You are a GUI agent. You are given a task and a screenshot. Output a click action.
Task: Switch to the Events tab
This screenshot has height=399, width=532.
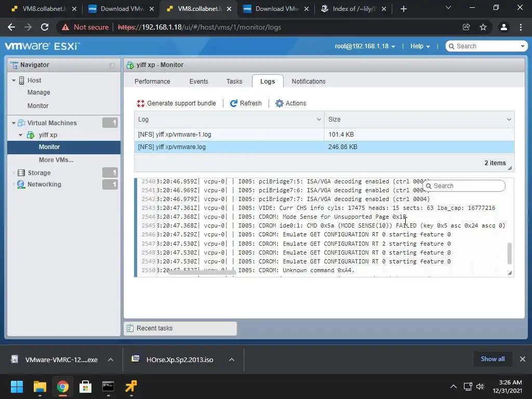click(x=198, y=82)
